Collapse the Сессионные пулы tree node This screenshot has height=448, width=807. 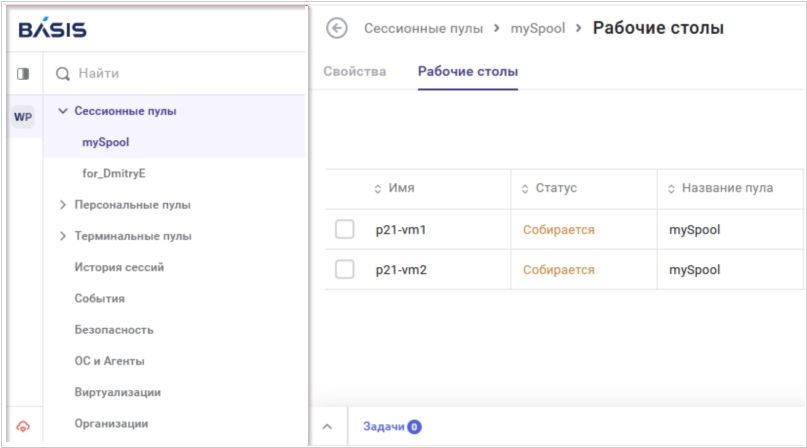point(63,111)
